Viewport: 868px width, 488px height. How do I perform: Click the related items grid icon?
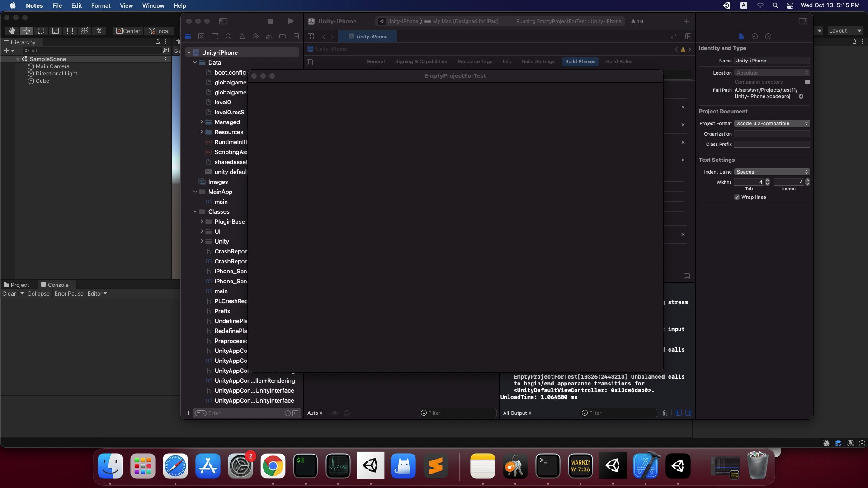(311, 37)
